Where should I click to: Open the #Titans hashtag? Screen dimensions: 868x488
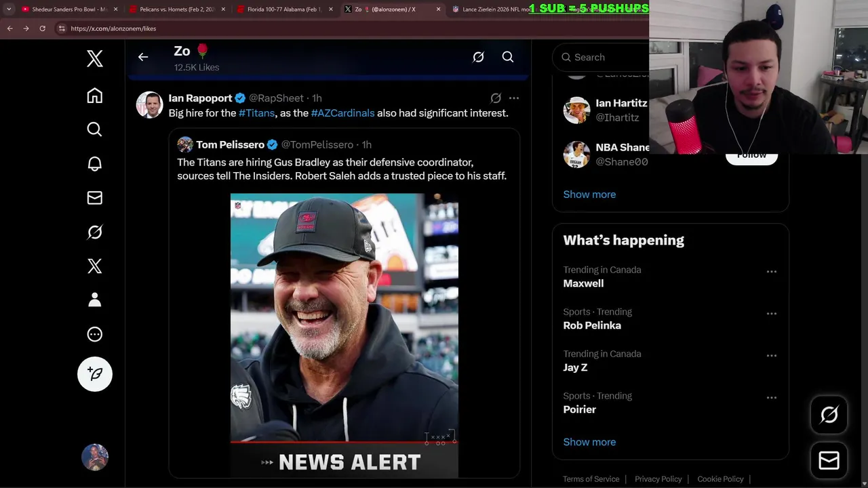(x=256, y=113)
